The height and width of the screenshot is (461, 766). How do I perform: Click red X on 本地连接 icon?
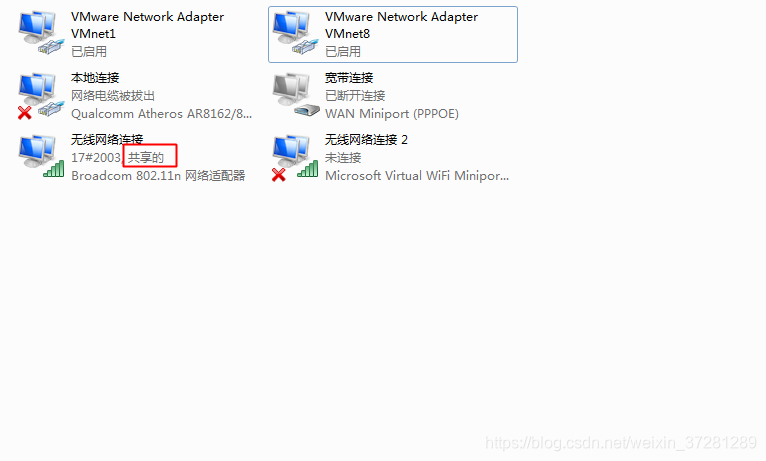pyautogui.click(x=24, y=113)
